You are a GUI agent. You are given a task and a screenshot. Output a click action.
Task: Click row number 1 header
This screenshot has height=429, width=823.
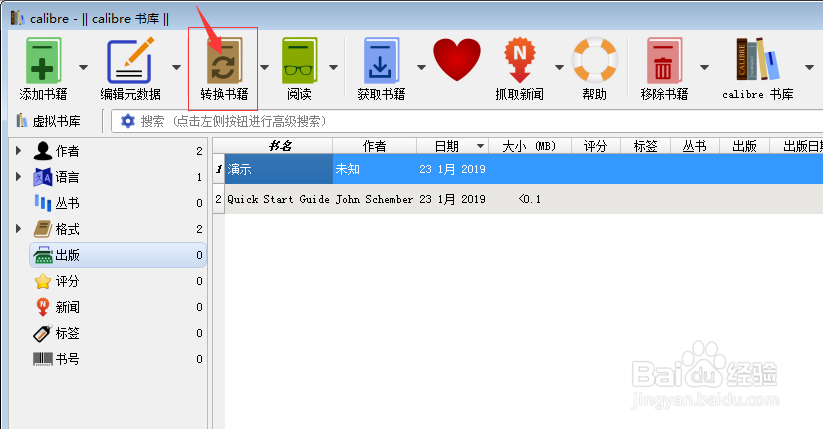click(218, 169)
